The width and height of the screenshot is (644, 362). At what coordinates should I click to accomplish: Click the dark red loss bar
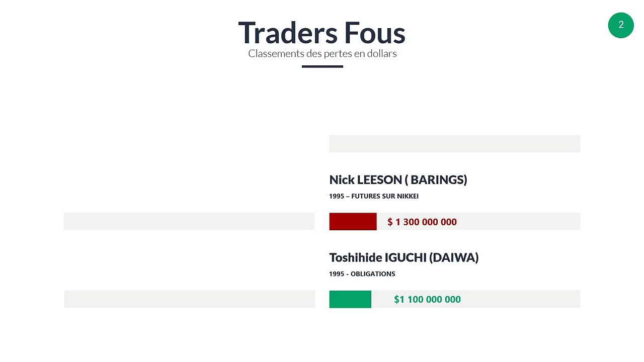[353, 222]
